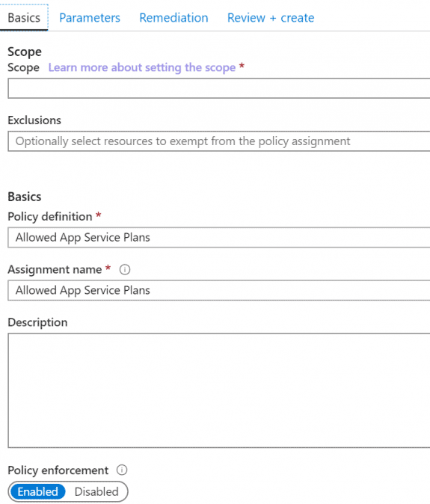Click the 'Policy definition' field label
This screenshot has height=504, width=430.
click(x=50, y=217)
